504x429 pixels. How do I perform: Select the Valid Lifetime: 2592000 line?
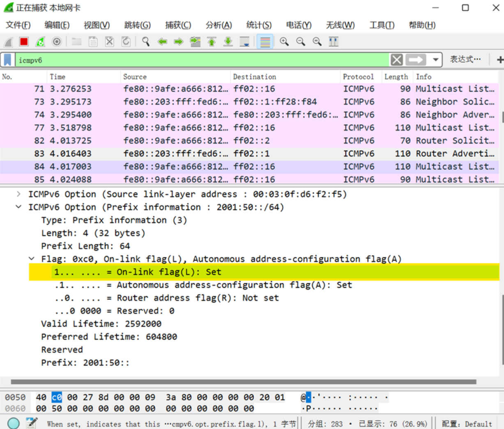click(x=101, y=324)
